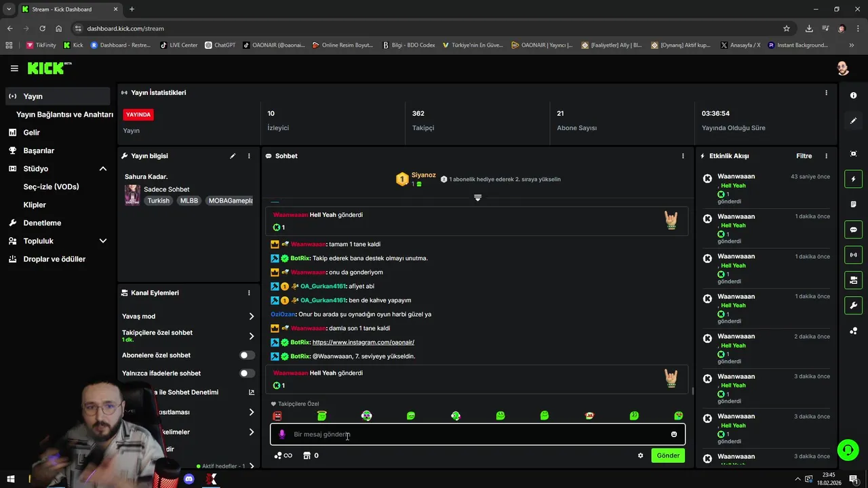Open the pop-out icon for Sohbet Denetimi
The width and height of the screenshot is (868, 488).
[x=252, y=392]
